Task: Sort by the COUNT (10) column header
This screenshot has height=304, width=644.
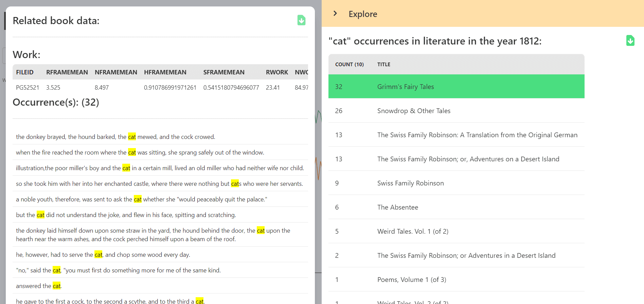Action: pyautogui.click(x=349, y=65)
